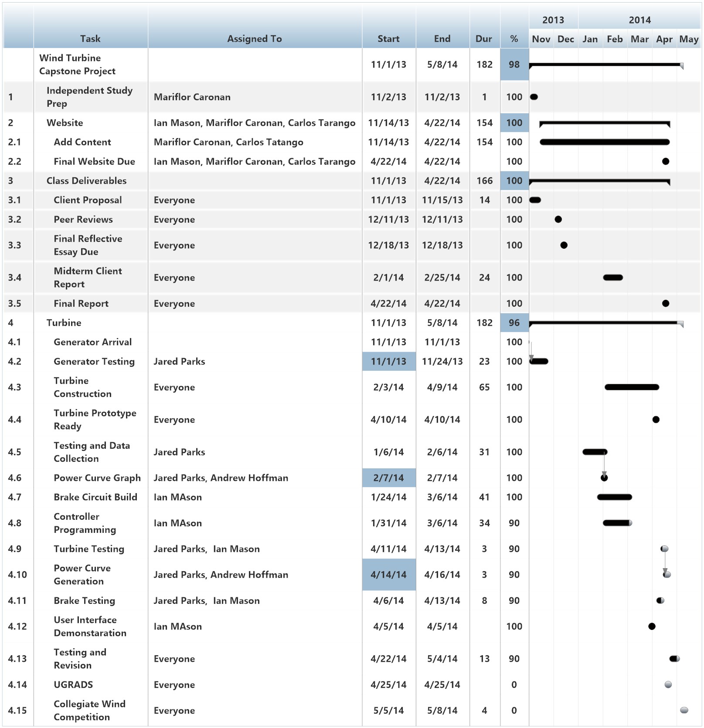704x728 pixels.
Task: Select 'Jared Parks' assignee for Generator Testing
Action: click(179, 362)
